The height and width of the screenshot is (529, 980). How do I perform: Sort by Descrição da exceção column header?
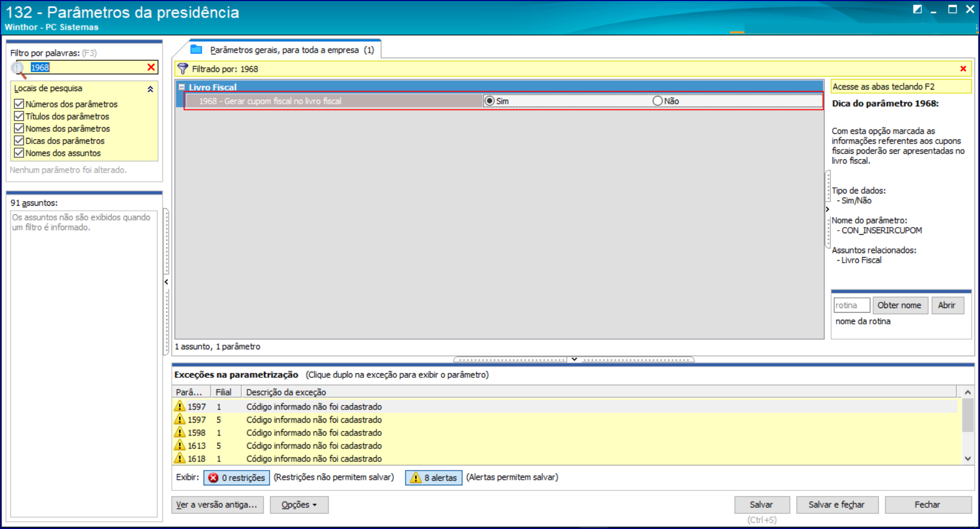tap(599, 392)
